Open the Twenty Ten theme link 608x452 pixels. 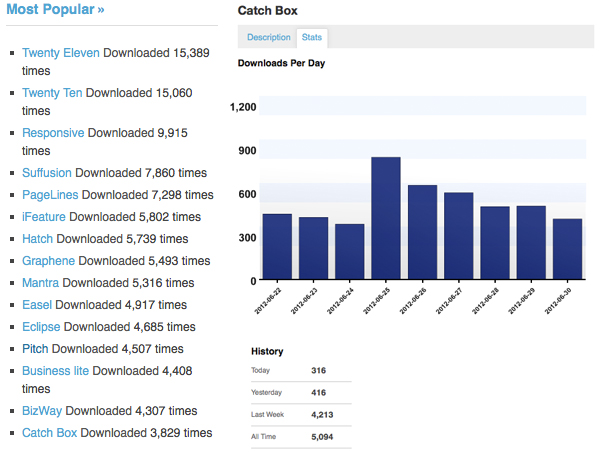click(52, 93)
